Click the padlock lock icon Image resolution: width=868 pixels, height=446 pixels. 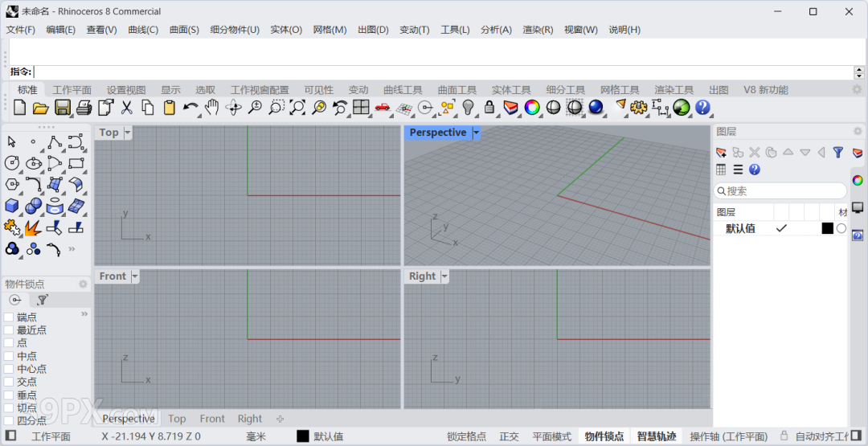489,108
